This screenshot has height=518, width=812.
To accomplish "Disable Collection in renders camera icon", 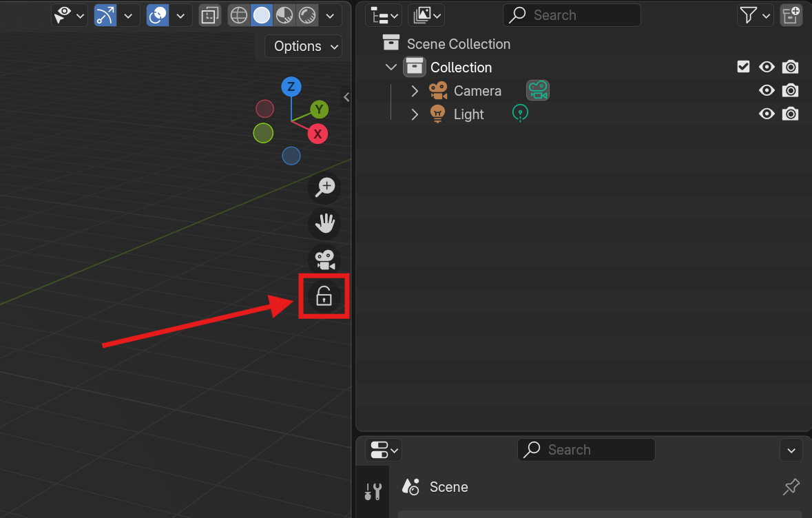I will click(x=790, y=67).
